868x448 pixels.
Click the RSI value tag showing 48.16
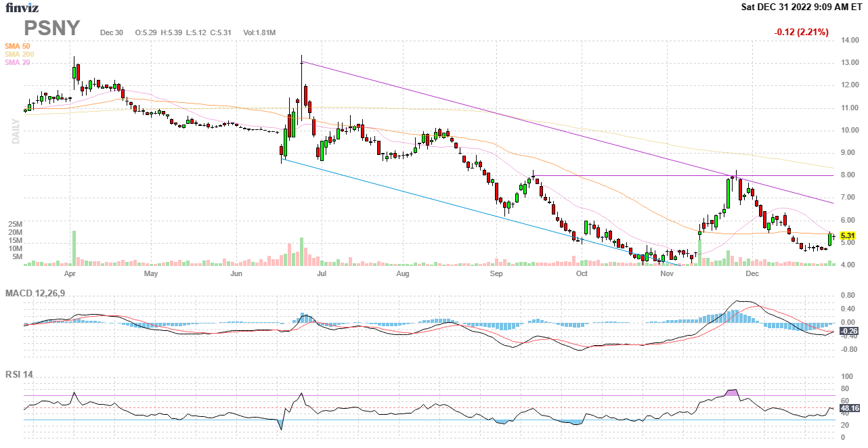click(x=849, y=408)
